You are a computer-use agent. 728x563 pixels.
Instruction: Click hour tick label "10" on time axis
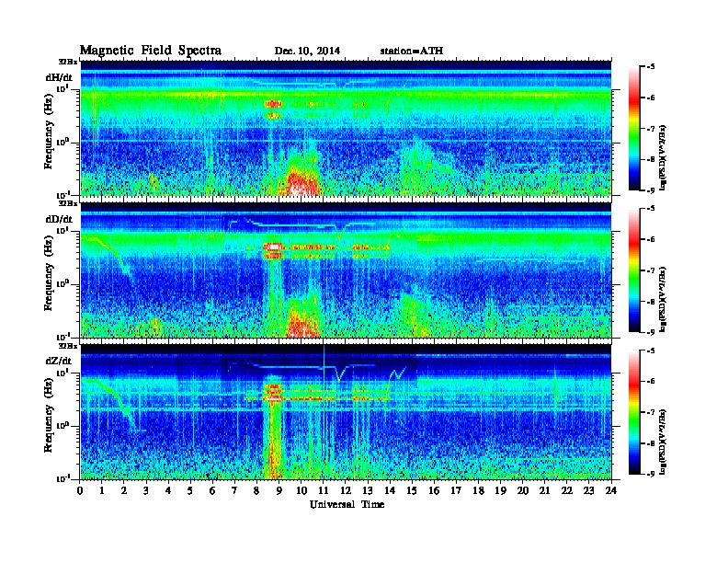[301, 490]
